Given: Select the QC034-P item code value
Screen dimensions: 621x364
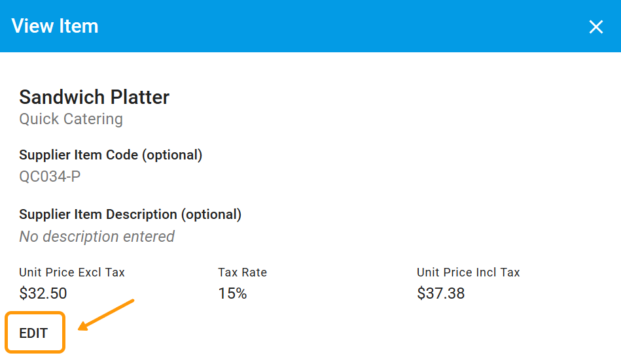Looking at the screenshot, I should coord(50,176).
